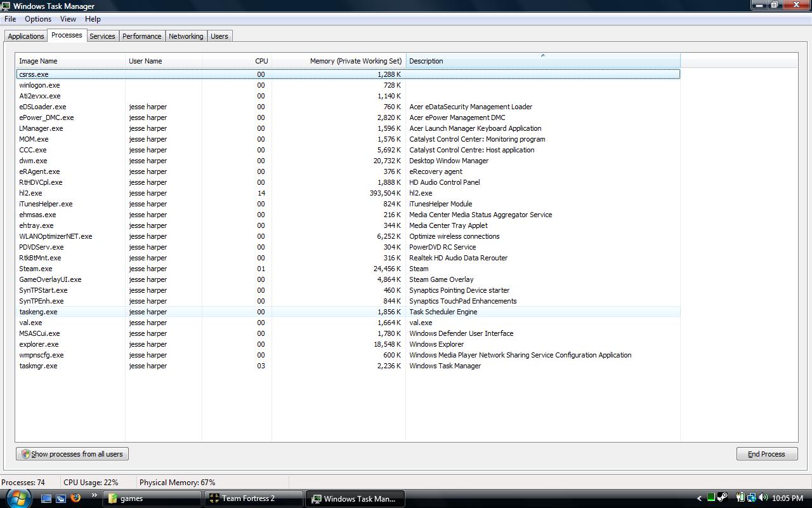This screenshot has width=812, height=508.
Task: Open the Steam tray icon
Action: point(723,498)
